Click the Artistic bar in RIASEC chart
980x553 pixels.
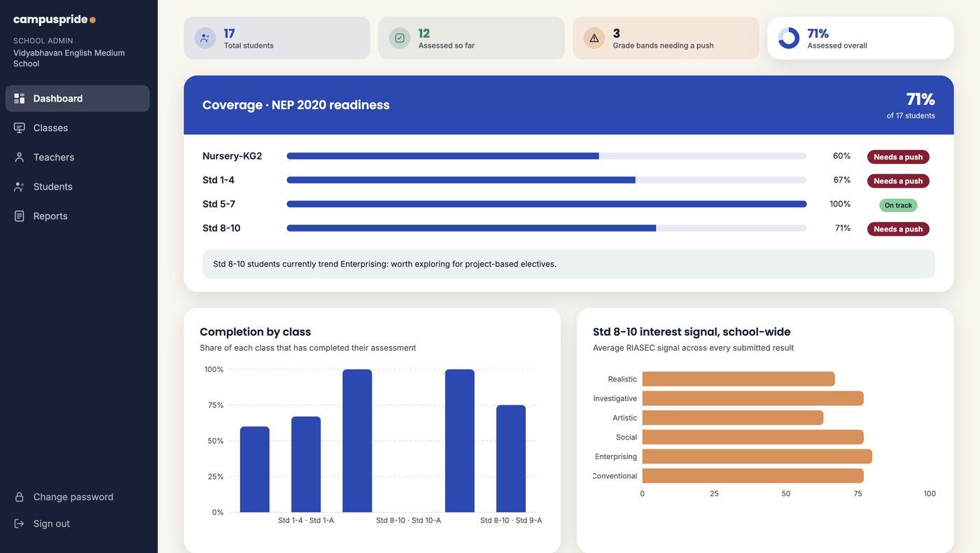tap(733, 418)
